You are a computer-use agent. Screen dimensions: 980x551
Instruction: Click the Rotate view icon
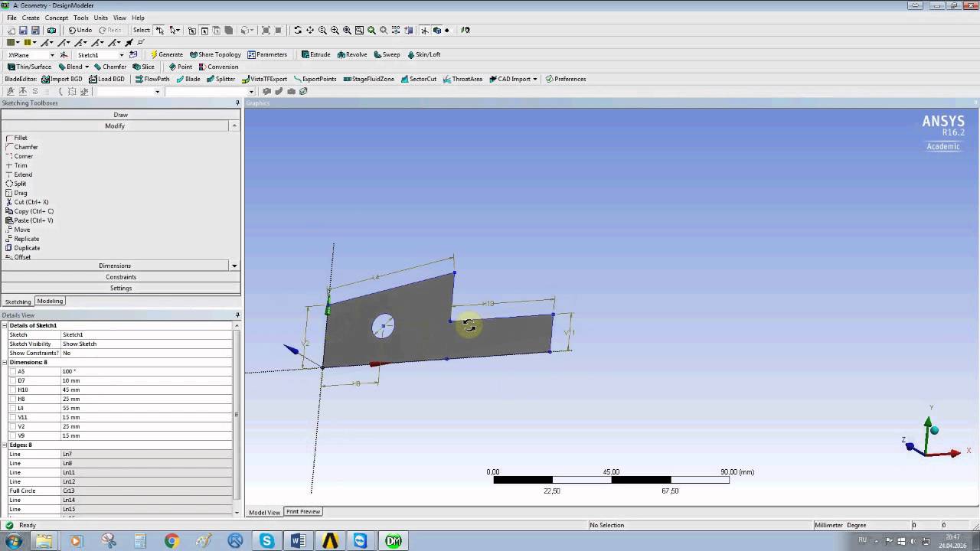pyautogui.click(x=298, y=30)
